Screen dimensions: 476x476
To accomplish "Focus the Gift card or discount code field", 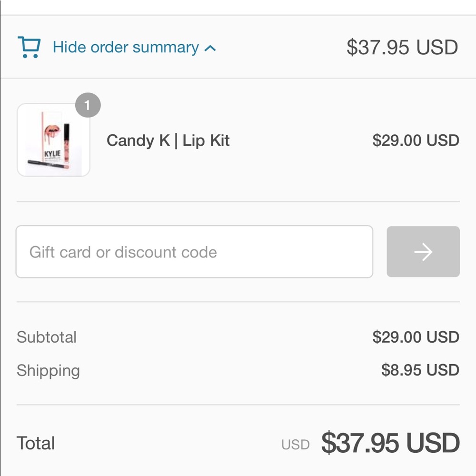I will click(194, 252).
